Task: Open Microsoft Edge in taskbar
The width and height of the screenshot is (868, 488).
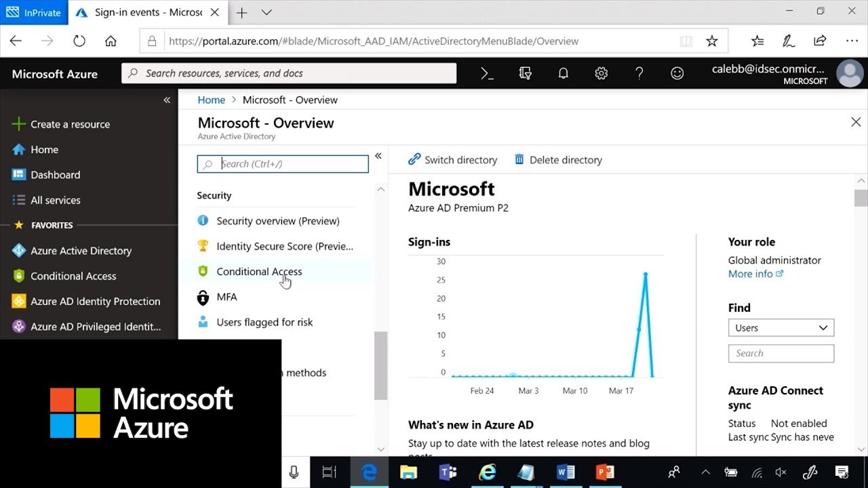Action: point(369,472)
